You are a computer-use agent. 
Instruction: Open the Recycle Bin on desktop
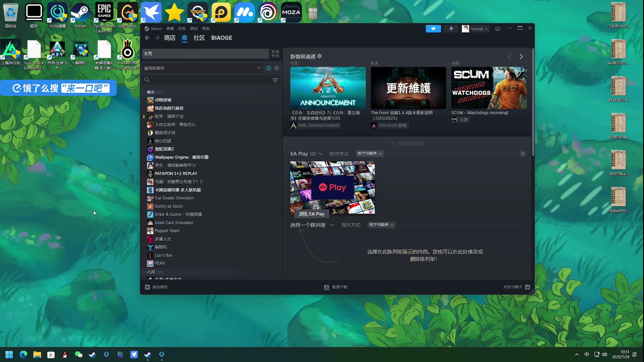[x=11, y=16]
